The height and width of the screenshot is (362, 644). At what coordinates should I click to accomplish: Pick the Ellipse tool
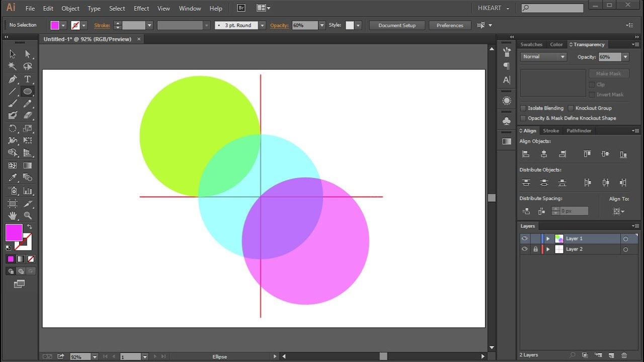[28, 92]
